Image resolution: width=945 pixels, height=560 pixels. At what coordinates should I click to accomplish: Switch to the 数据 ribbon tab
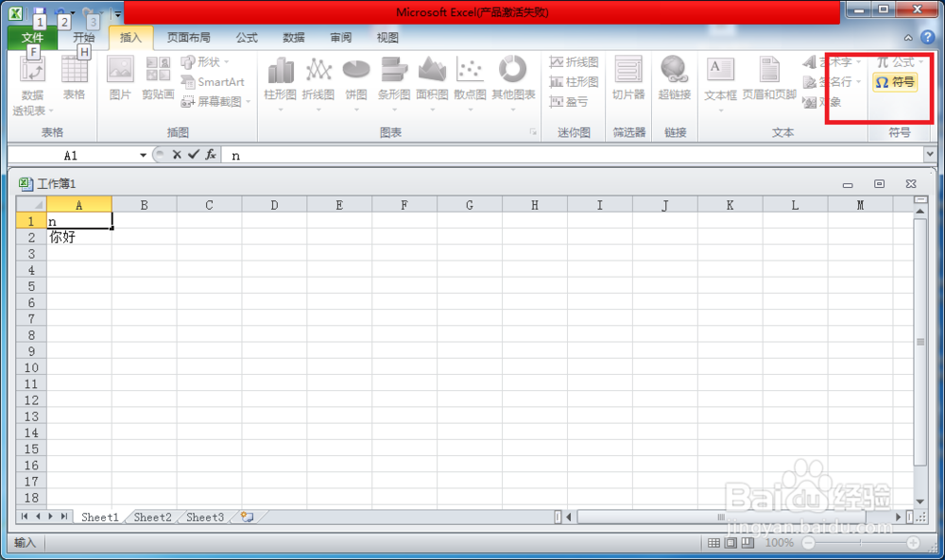[x=294, y=38]
